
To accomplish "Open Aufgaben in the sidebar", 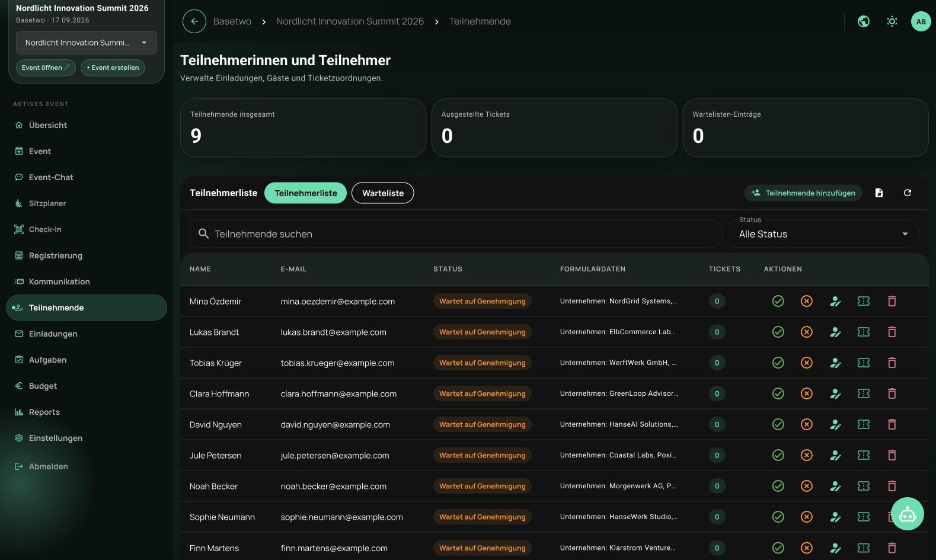I will pos(87,360).
